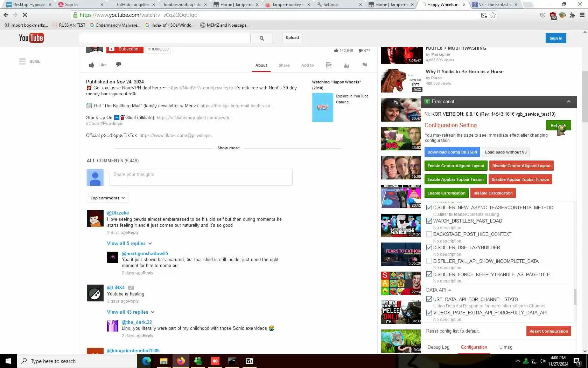Go back with the browser back arrow

[6, 15]
